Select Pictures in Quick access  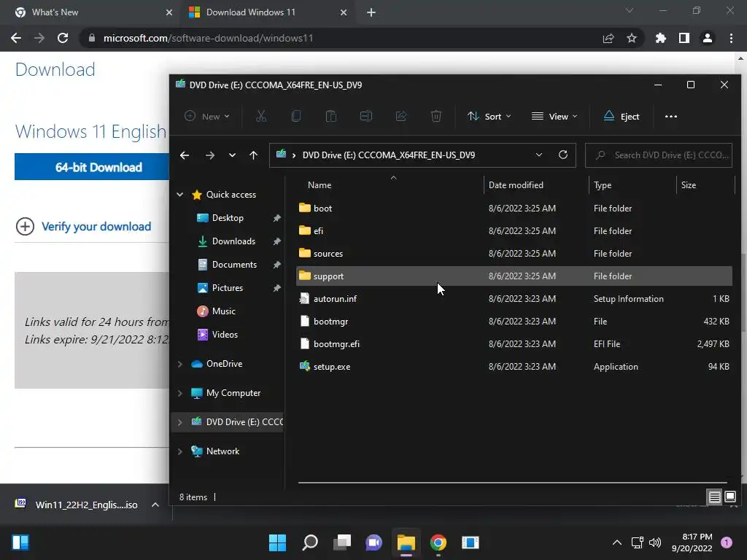click(228, 288)
